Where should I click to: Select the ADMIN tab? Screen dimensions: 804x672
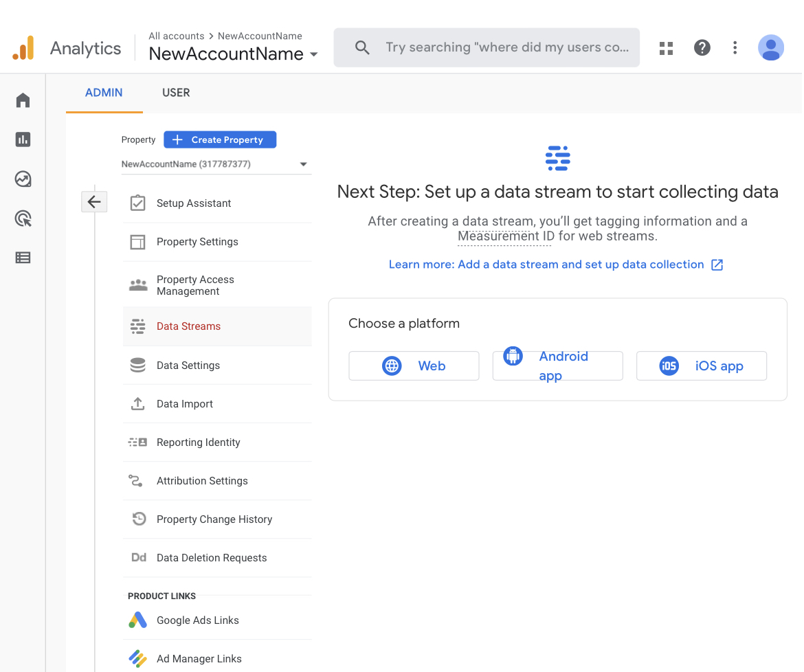(x=104, y=93)
